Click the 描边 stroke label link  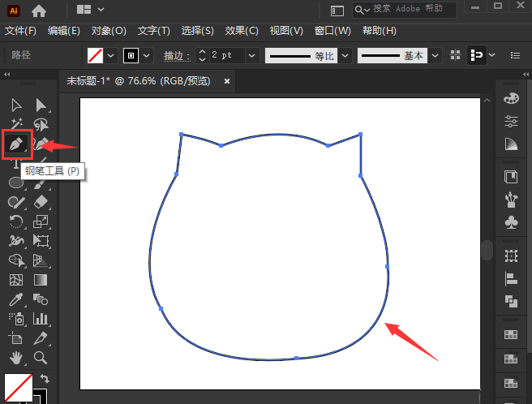coord(174,55)
